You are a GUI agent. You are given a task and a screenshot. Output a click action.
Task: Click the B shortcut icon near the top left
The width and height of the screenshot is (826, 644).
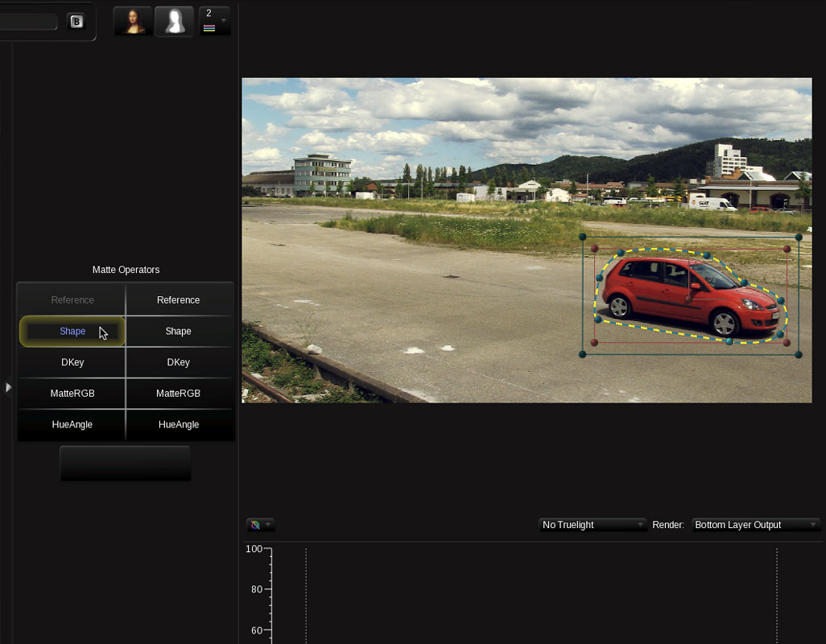click(76, 21)
